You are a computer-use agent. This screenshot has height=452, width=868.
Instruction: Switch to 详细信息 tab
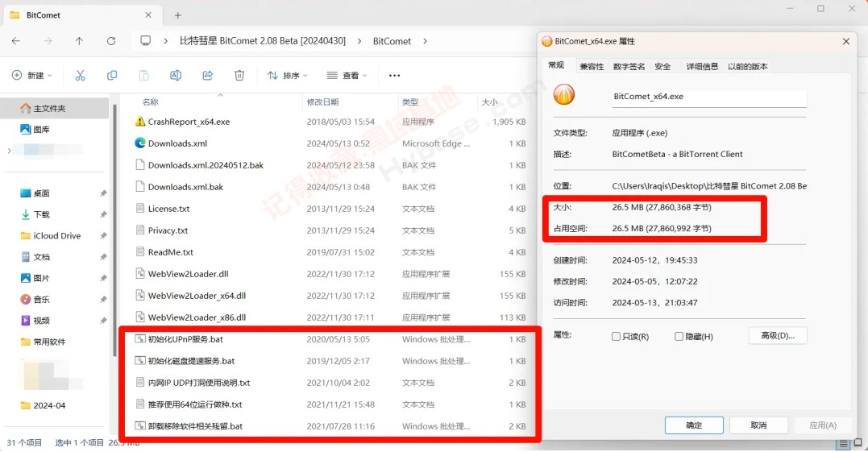(702, 66)
